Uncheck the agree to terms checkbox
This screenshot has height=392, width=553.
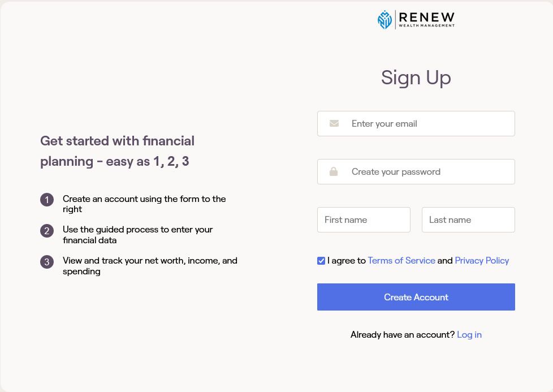pyautogui.click(x=321, y=261)
